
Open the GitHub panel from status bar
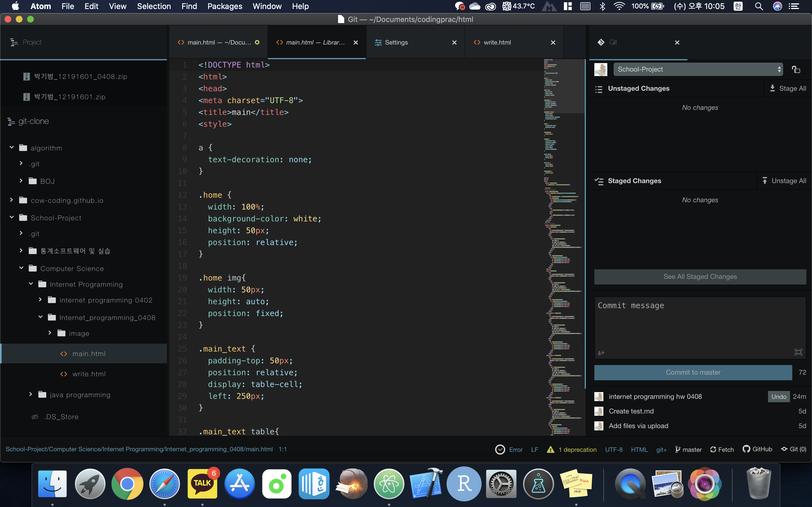[x=757, y=449]
